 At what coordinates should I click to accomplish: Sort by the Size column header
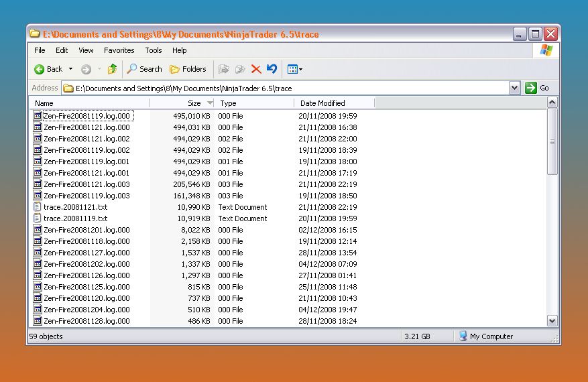[182, 103]
